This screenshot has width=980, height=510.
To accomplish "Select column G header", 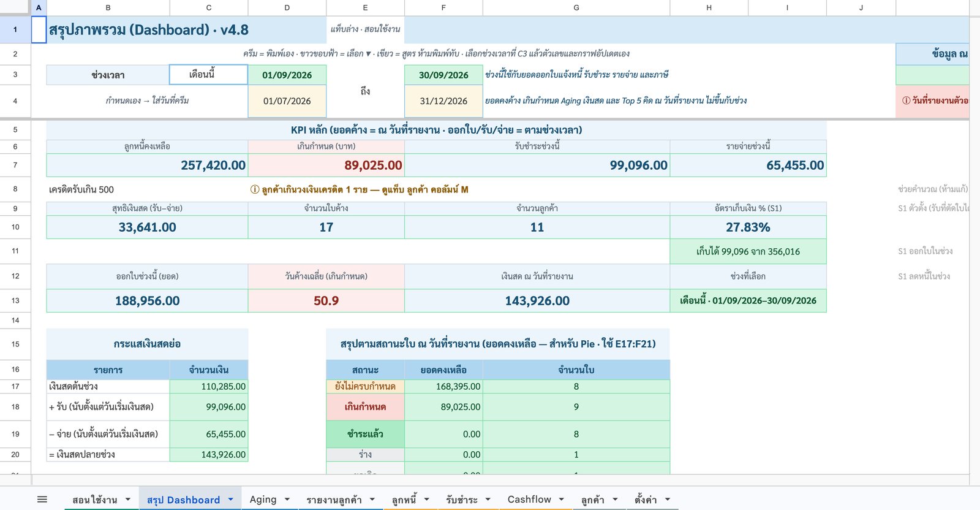I will (x=576, y=7).
